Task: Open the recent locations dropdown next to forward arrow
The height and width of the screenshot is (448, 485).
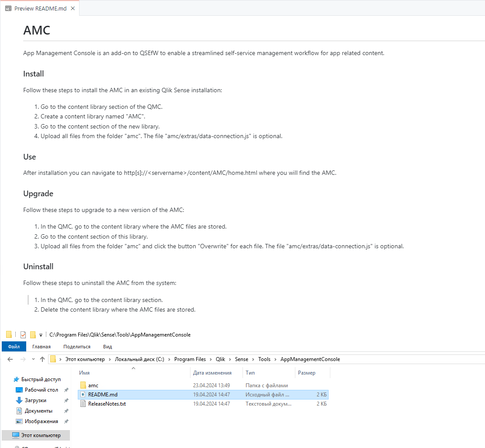Action: (x=33, y=359)
